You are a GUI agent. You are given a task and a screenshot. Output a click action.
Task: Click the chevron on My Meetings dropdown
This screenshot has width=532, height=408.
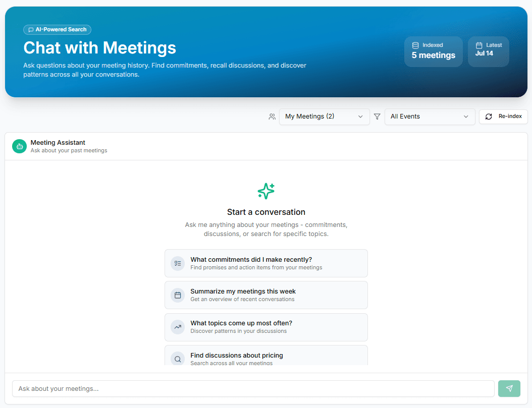[360, 116]
